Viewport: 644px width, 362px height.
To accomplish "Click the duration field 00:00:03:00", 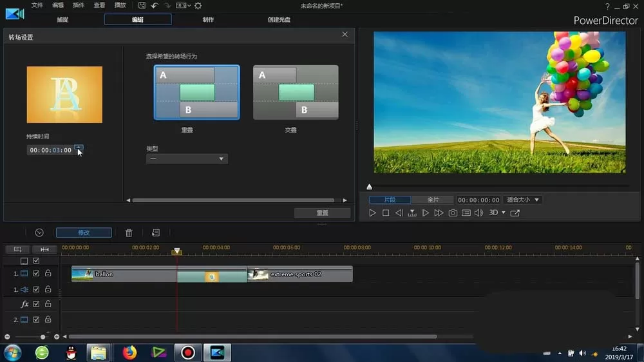I will [50, 150].
